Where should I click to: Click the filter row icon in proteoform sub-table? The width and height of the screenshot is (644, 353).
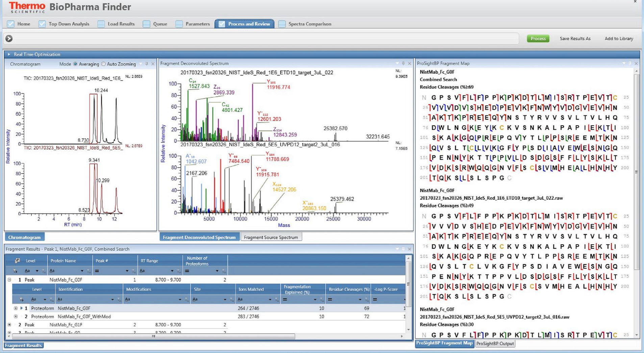(22, 300)
